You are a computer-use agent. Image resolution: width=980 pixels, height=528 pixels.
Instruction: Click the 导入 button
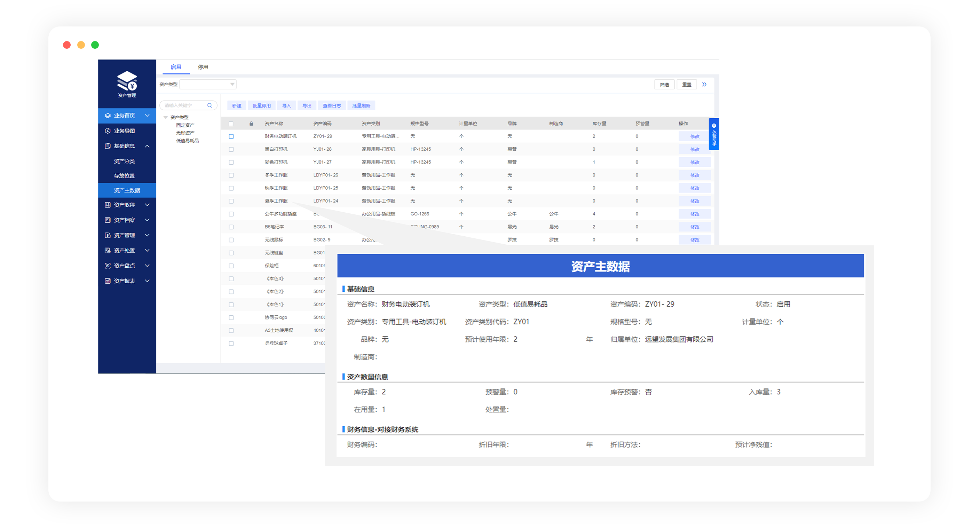click(286, 106)
